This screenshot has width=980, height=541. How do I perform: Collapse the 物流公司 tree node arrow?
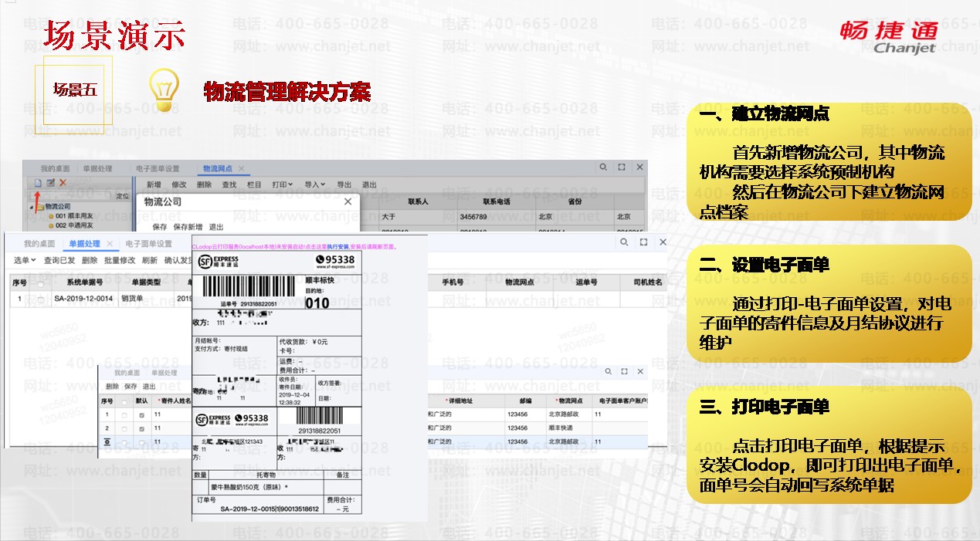[x=32, y=207]
